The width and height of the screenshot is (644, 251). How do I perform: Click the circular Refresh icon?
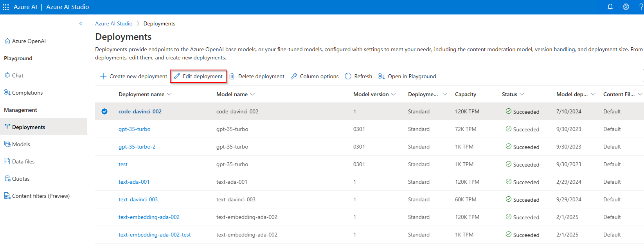coord(348,76)
